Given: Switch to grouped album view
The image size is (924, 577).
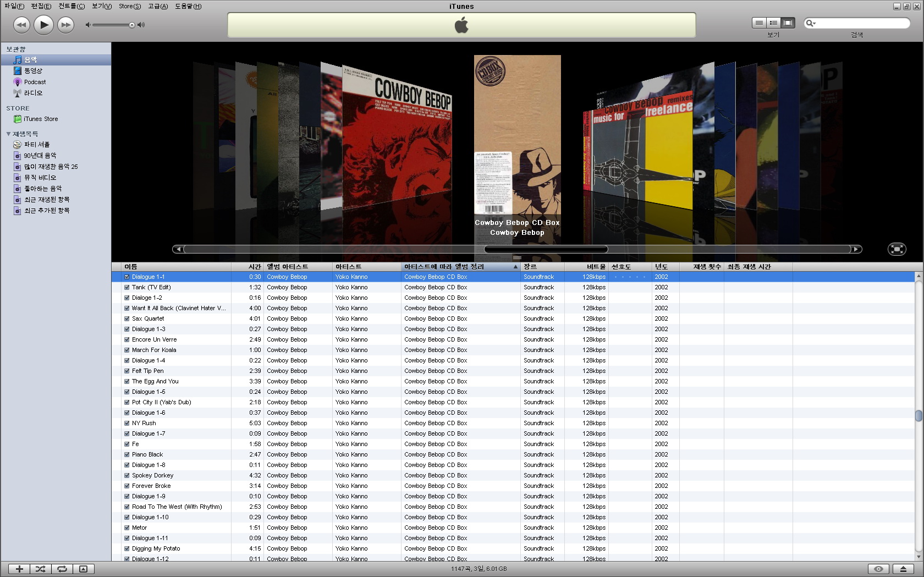Looking at the screenshot, I should coord(773,23).
